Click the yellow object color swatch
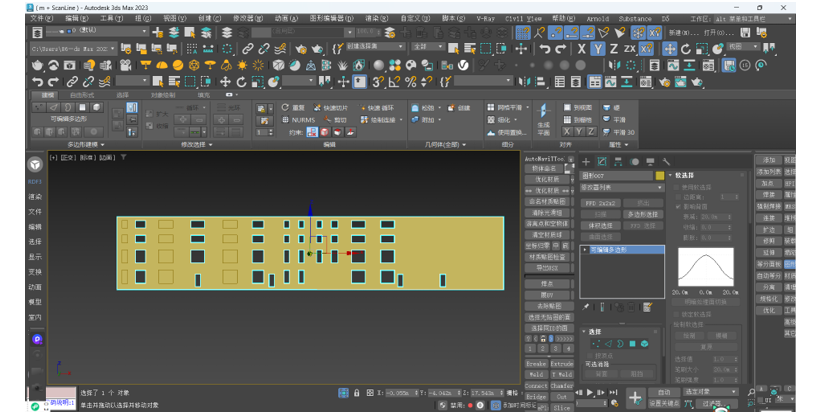Screen dimensions: 814x419 [659, 175]
